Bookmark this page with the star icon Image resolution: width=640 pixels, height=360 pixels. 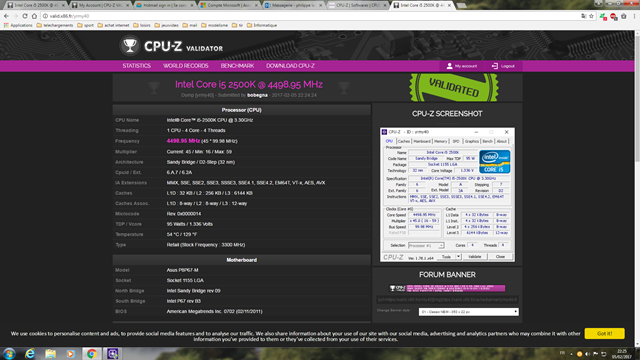591,16
